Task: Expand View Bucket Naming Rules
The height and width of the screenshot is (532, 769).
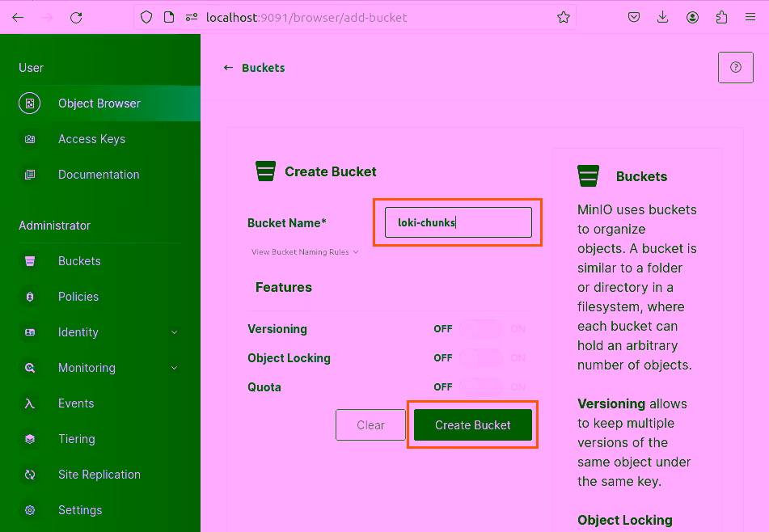Action: [305, 251]
